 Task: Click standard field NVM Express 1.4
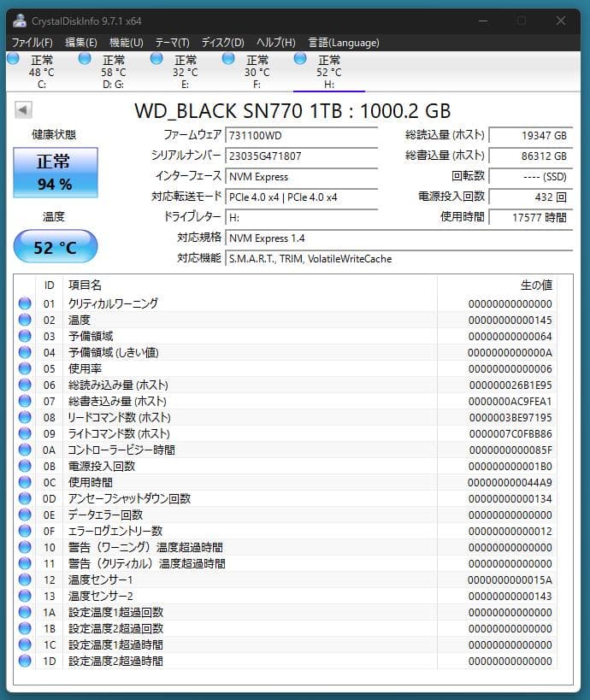pyautogui.click(x=398, y=238)
